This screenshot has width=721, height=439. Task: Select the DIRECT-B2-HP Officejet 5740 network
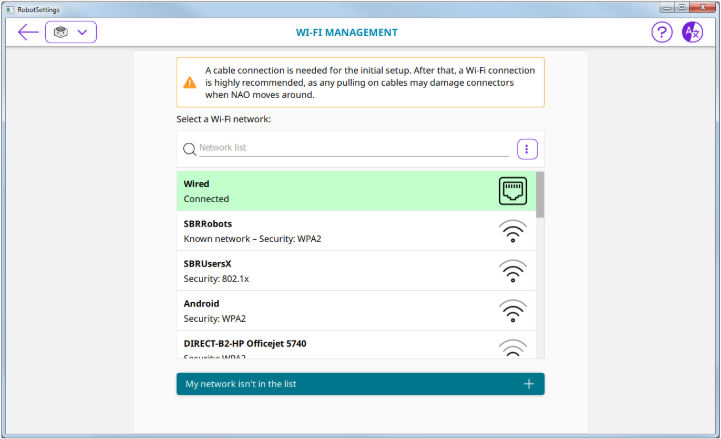tap(356, 345)
